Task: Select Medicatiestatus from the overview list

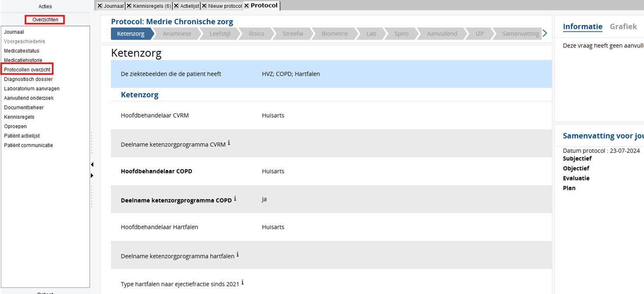Action: pos(21,51)
